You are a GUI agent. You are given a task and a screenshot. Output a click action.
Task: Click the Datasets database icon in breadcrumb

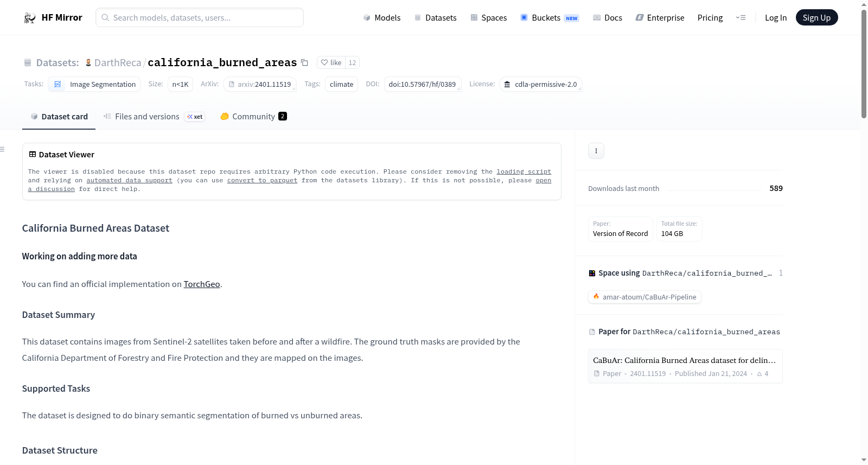tap(28, 63)
